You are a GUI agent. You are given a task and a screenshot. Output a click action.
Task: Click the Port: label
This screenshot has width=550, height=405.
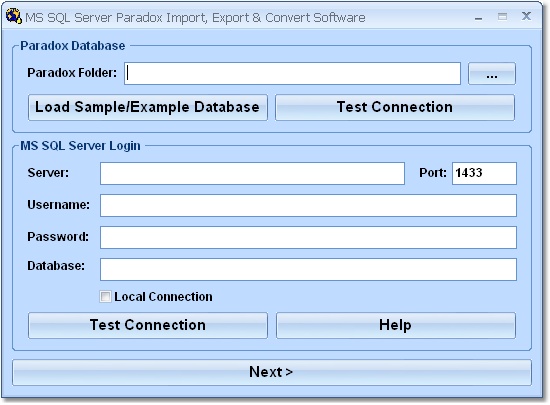(x=433, y=173)
